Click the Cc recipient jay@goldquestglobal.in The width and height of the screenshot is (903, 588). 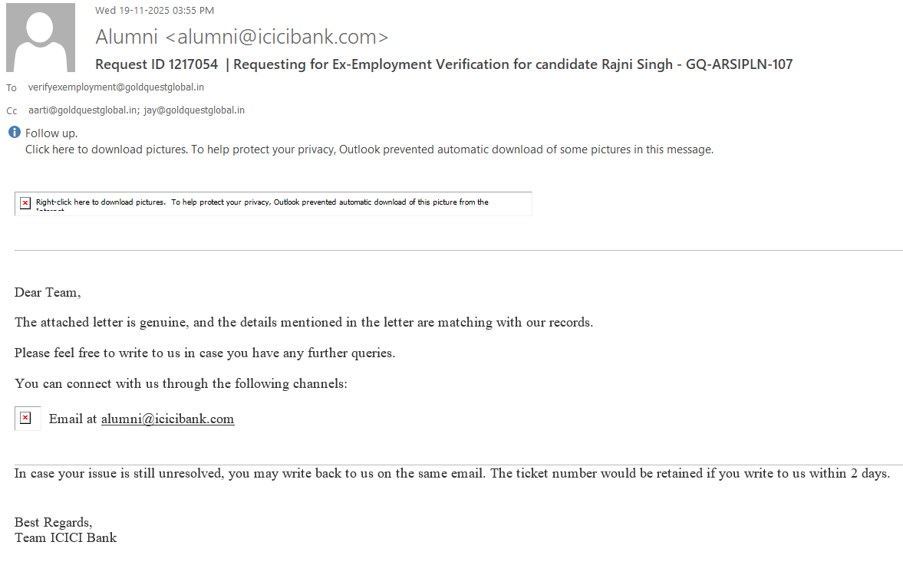tap(194, 110)
